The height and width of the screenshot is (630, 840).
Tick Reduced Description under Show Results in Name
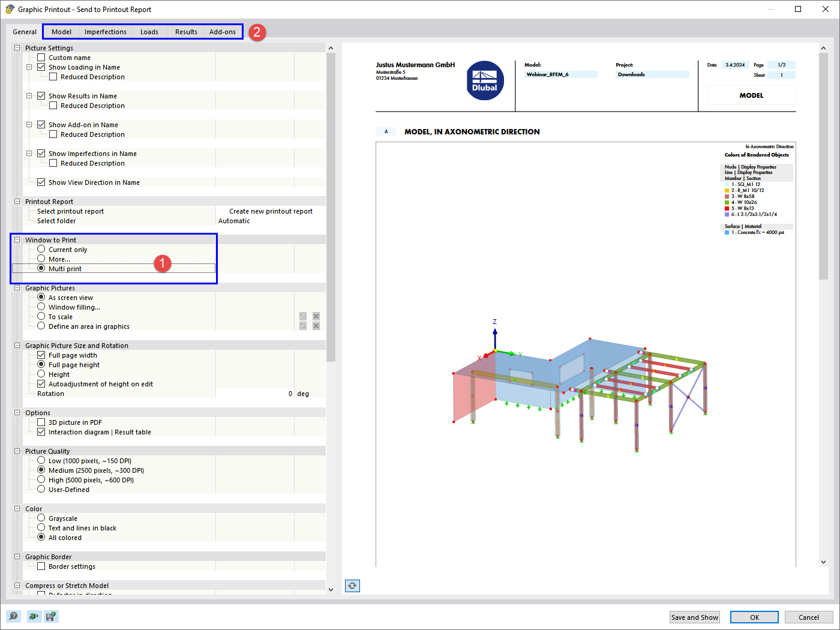coord(53,106)
